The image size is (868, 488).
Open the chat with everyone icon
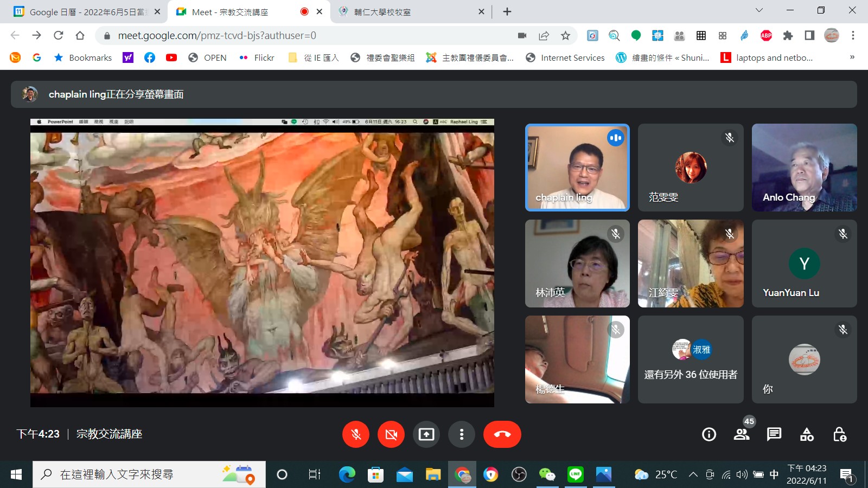pos(774,434)
